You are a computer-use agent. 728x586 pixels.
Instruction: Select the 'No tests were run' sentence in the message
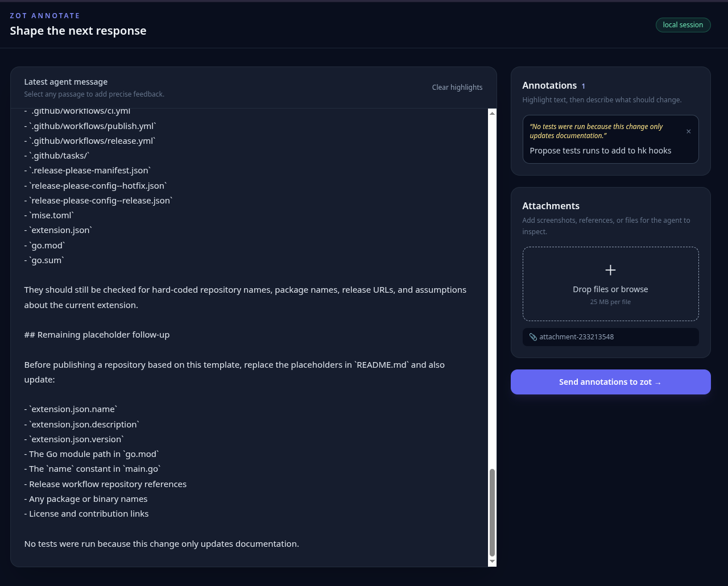click(162, 544)
